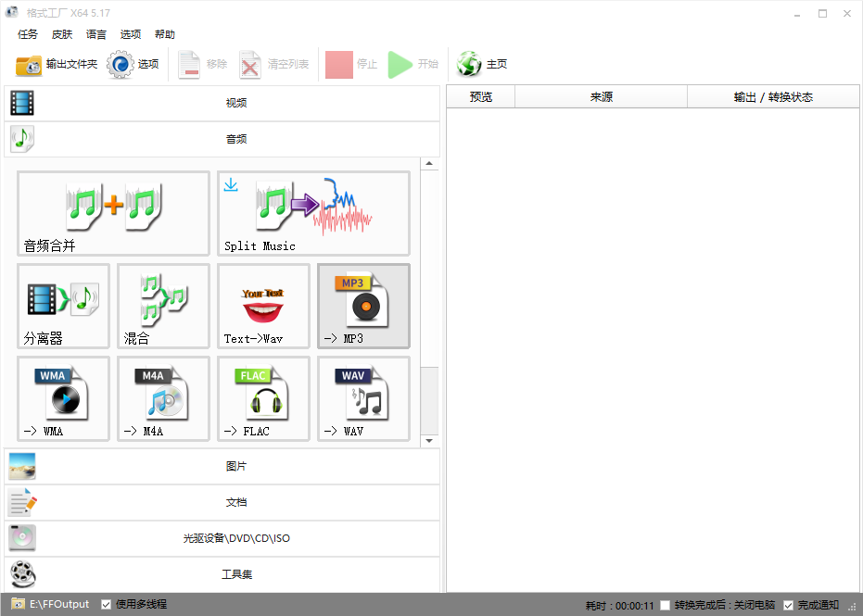Expand the 视频 video category
863x616 pixels.
[x=237, y=102]
